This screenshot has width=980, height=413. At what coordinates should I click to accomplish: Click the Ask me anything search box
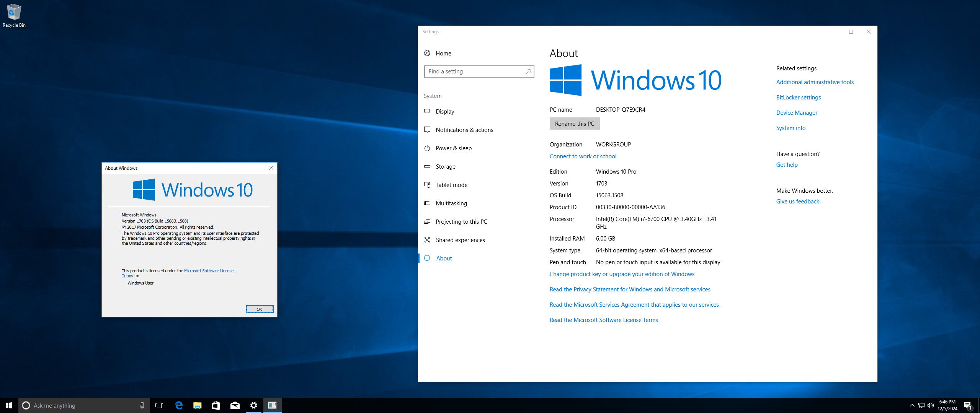84,405
